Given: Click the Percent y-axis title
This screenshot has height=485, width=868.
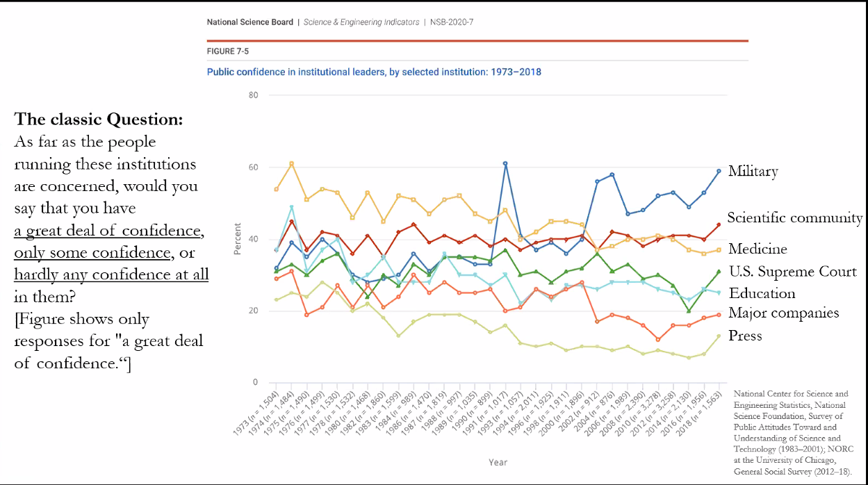Looking at the screenshot, I should tap(237, 238).
